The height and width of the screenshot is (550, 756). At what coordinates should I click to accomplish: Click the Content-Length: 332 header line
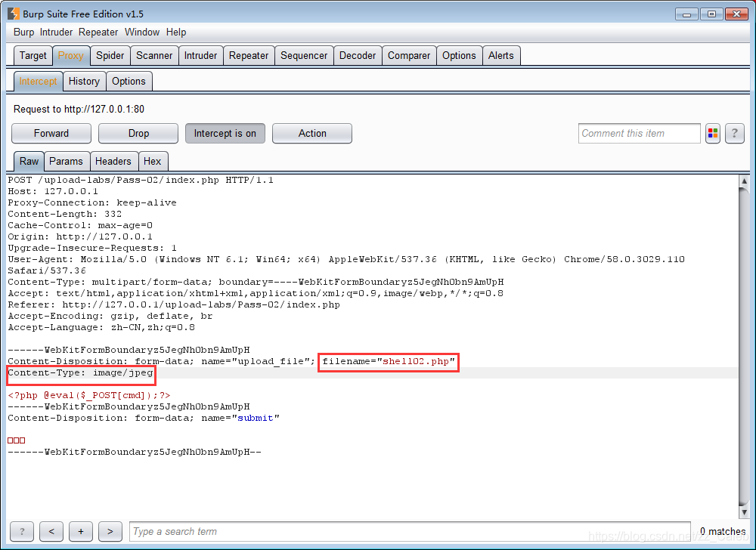(64, 214)
